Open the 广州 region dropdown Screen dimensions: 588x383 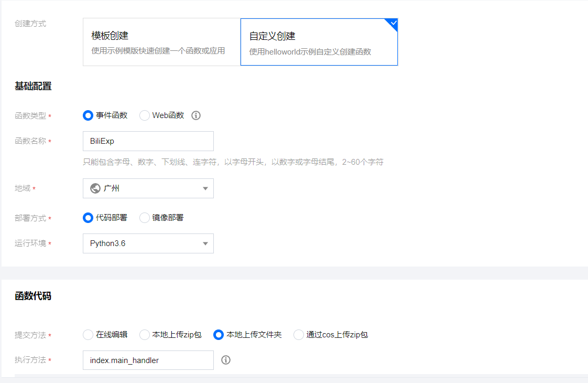(148, 188)
